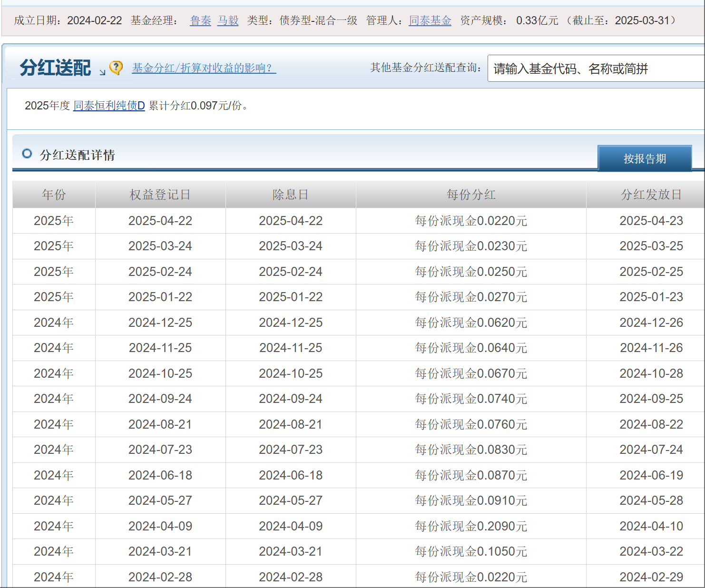Screen dimensions: 705x588
Task: Select 权益登记日 cell 2024-03-21
Action: 160,551
